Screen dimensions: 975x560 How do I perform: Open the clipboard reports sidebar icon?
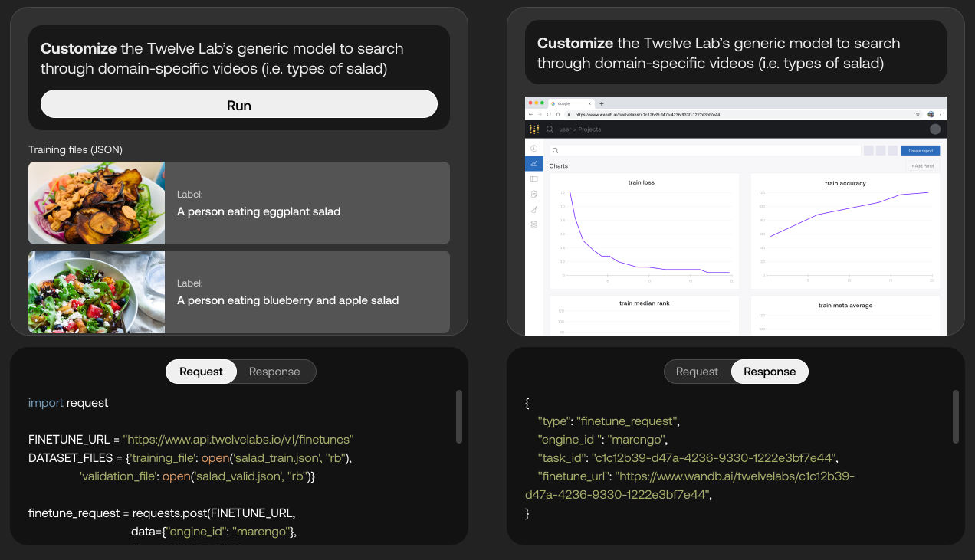(534, 194)
